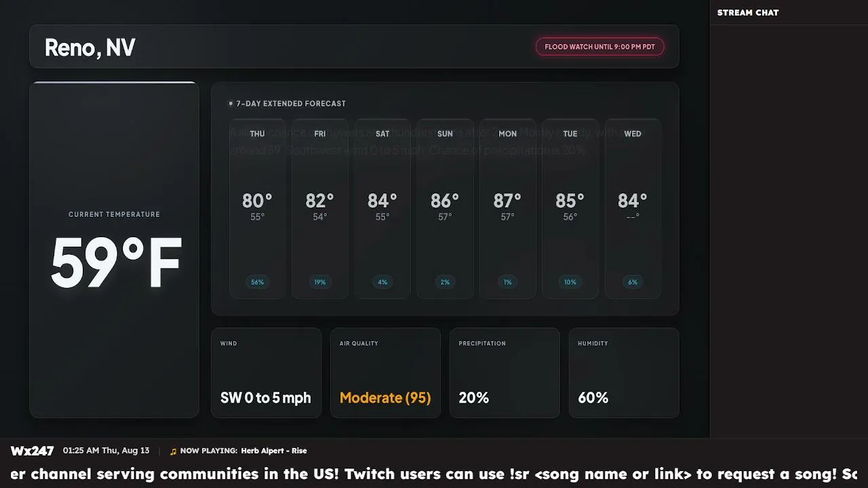868x488 pixels.
Task: Click the Air Quality Moderate (95) tile
Action: tap(385, 373)
